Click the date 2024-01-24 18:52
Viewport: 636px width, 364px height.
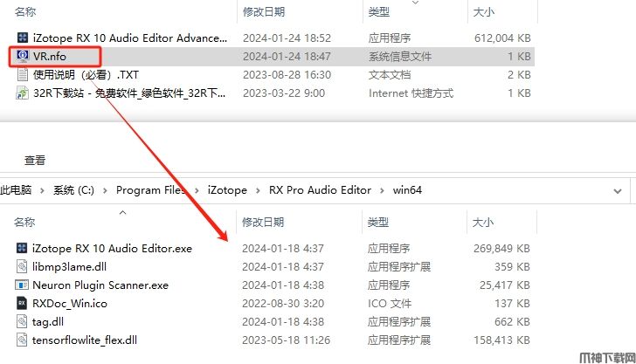287,38
